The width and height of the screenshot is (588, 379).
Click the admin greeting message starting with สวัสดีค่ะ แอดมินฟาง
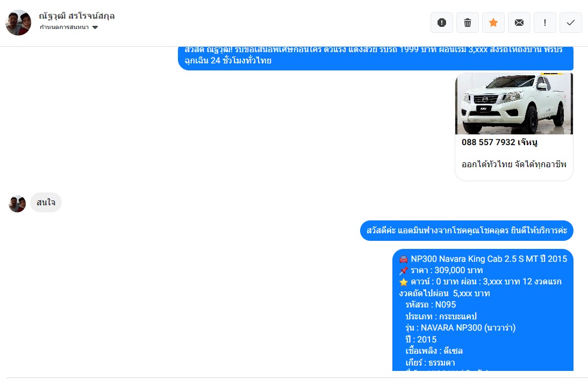(x=467, y=231)
